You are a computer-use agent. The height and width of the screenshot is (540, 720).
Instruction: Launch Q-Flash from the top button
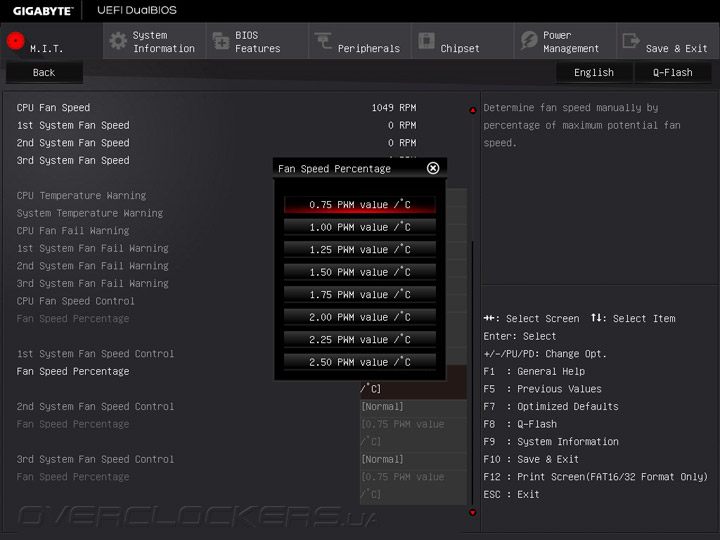click(673, 73)
